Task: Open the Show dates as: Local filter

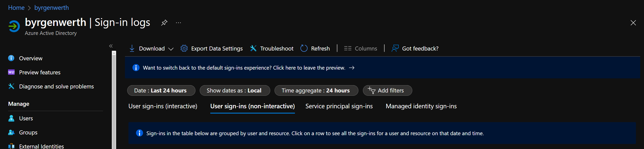Action: pyautogui.click(x=235, y=90)
